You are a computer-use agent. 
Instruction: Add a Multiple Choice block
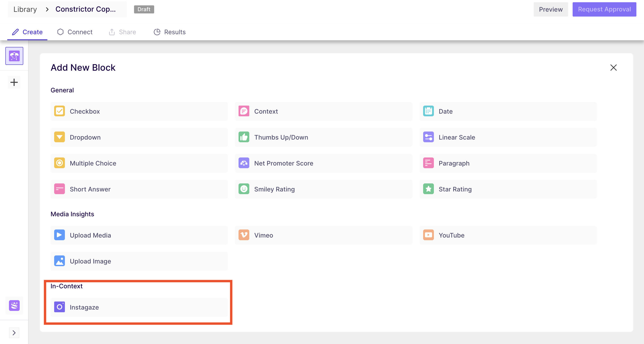pyautogui.click(x=139, y=163)
